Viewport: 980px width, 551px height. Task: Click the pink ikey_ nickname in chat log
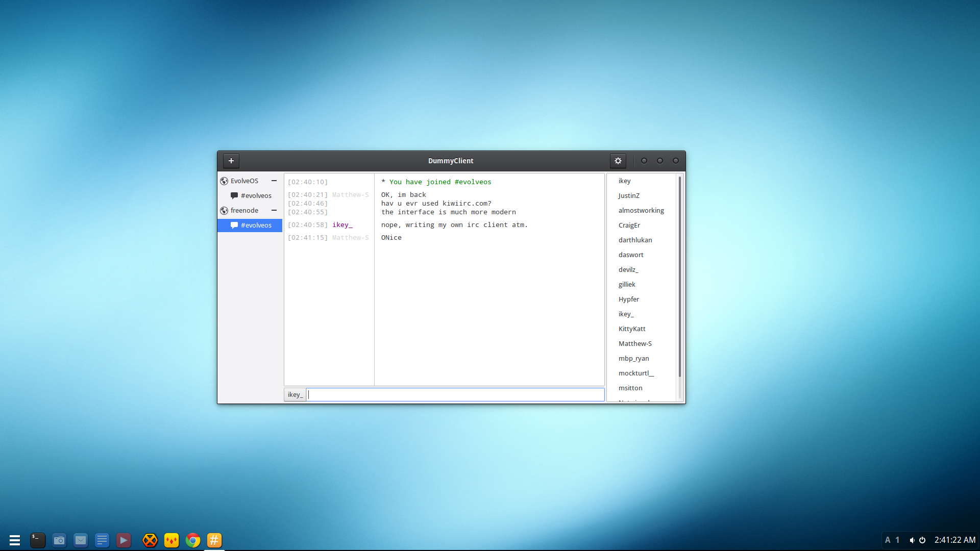pyautogui.click(x=342, y=225)
